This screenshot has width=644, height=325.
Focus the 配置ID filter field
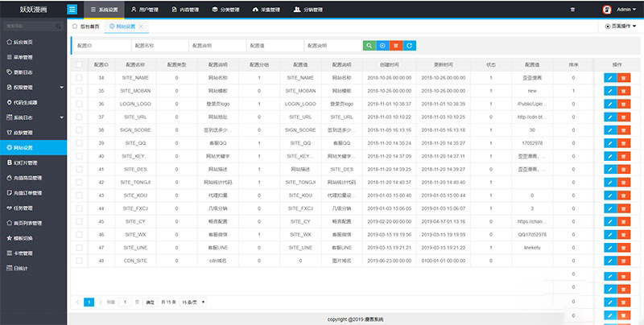tap(102, 46)
